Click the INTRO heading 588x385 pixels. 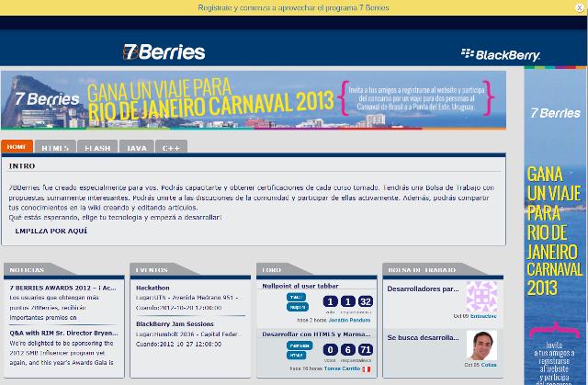pyautogui.click(x=22, y=165)
